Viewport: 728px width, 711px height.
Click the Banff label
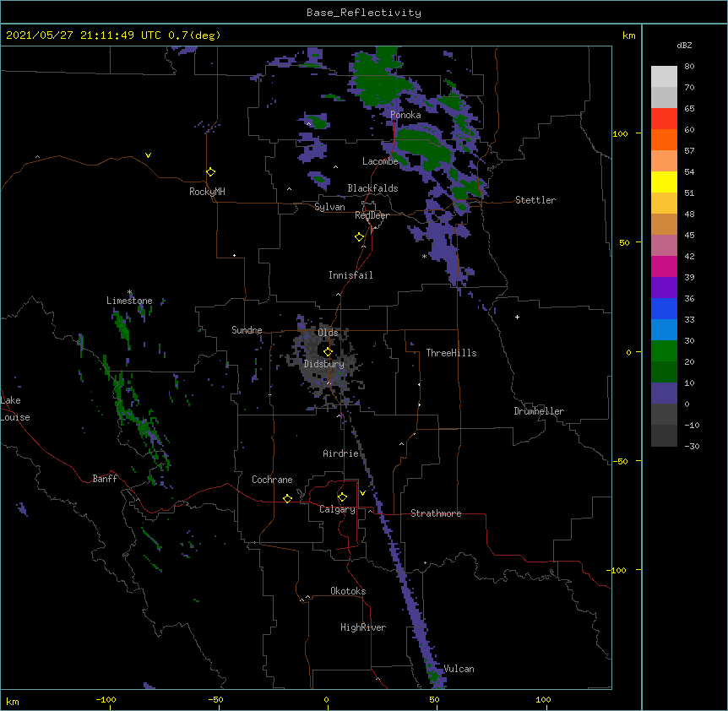(x=105, y=479)
